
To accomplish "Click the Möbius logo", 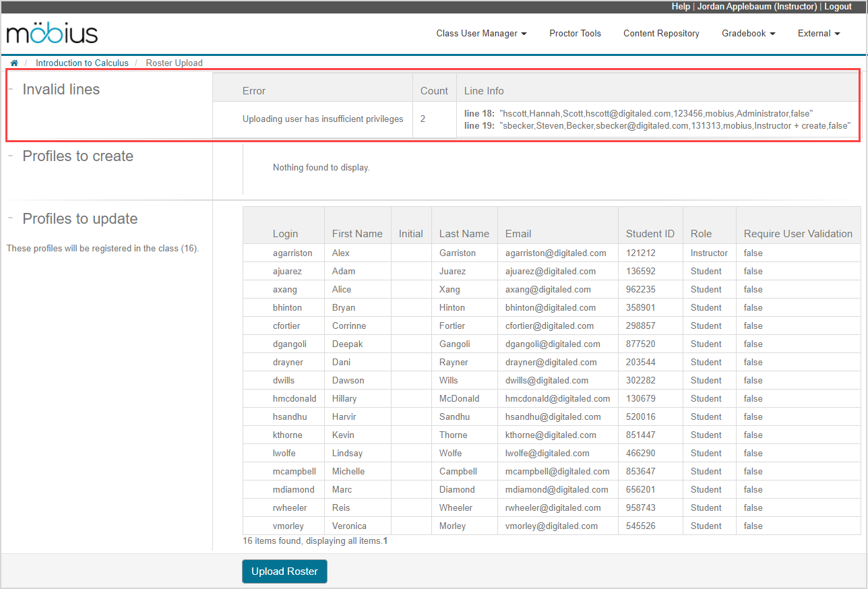I will 52,34.
